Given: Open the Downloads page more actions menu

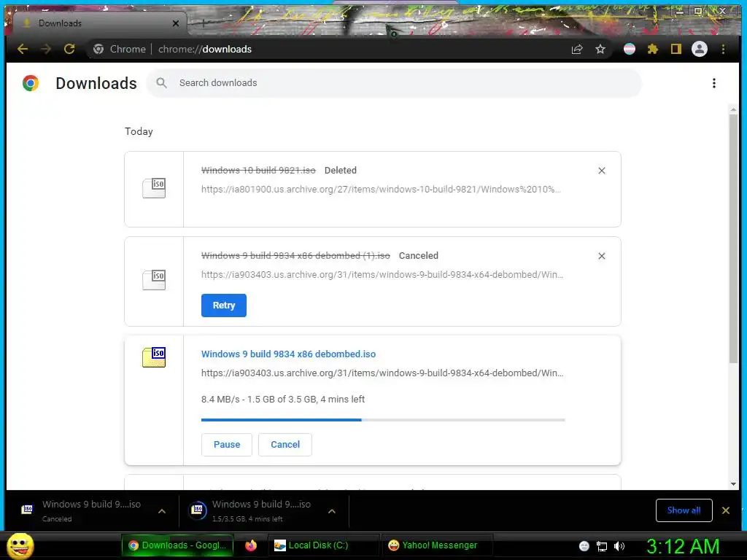Looking at the screenshot, I should click(x=713, y=83).
